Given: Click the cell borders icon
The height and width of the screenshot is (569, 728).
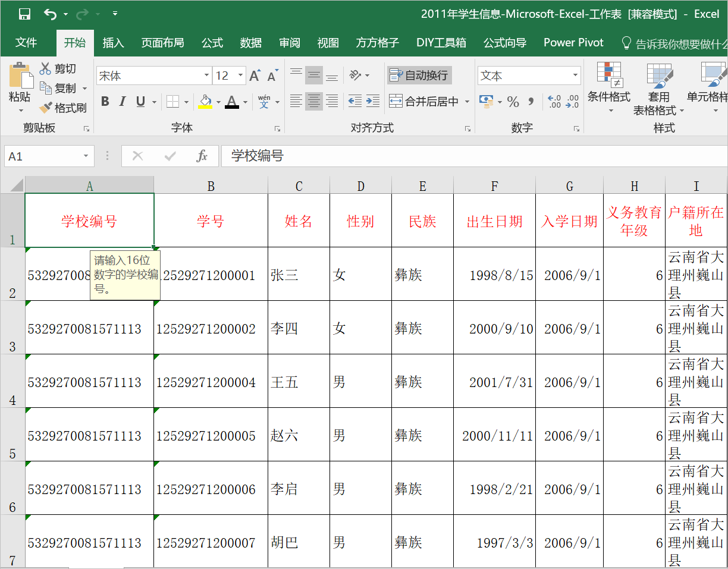Looking at the screenshot, I should 172,102.
